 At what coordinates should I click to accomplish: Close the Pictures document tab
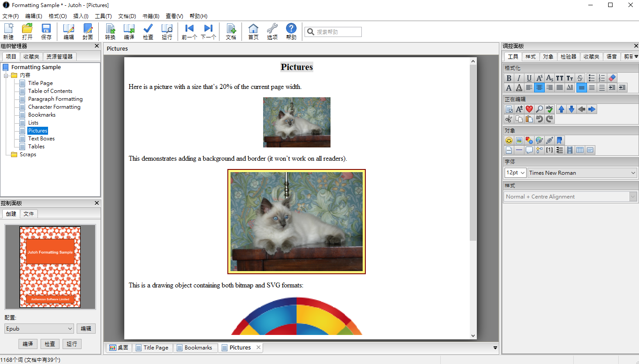pyautogui.click(x=259, y=347)
